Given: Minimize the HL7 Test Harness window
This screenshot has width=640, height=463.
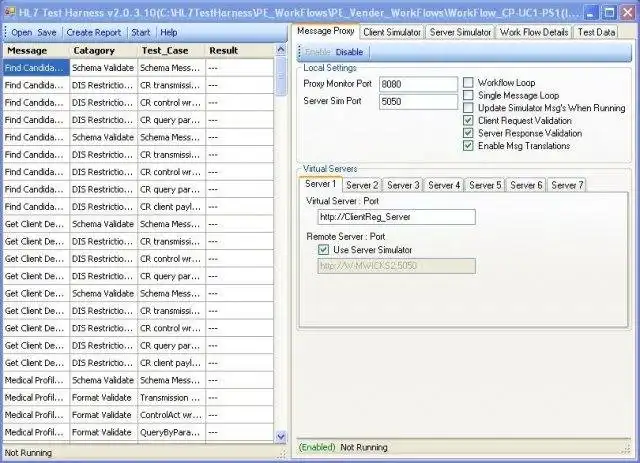Looking at the screenshot, I should coord(590,13).
